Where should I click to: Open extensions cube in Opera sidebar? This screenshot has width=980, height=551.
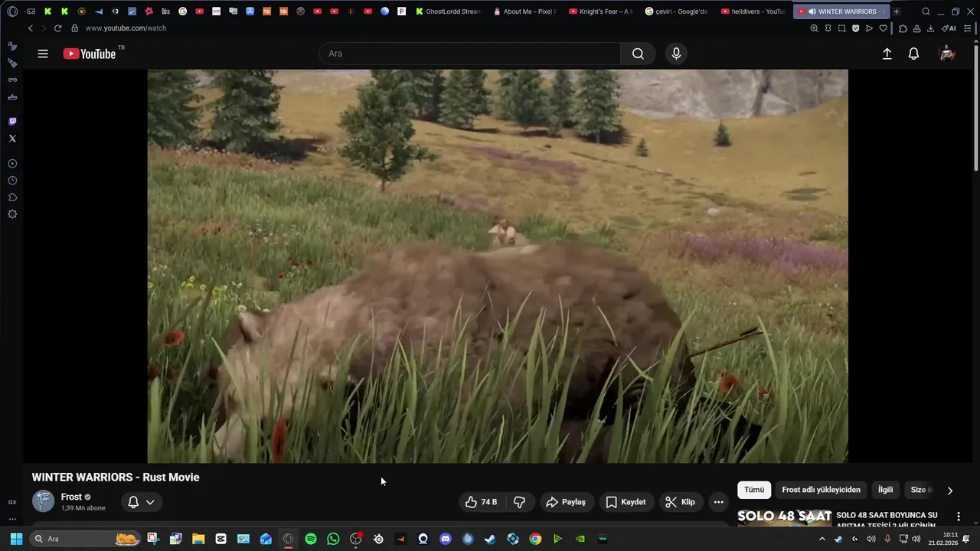12,197
